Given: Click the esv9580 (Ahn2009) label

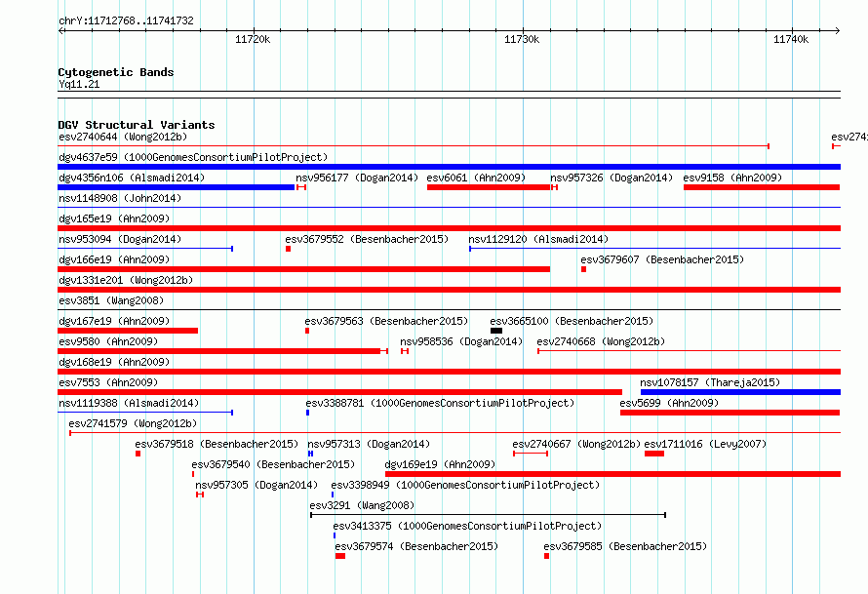Looking at the screenshot, I should [108, 341].
